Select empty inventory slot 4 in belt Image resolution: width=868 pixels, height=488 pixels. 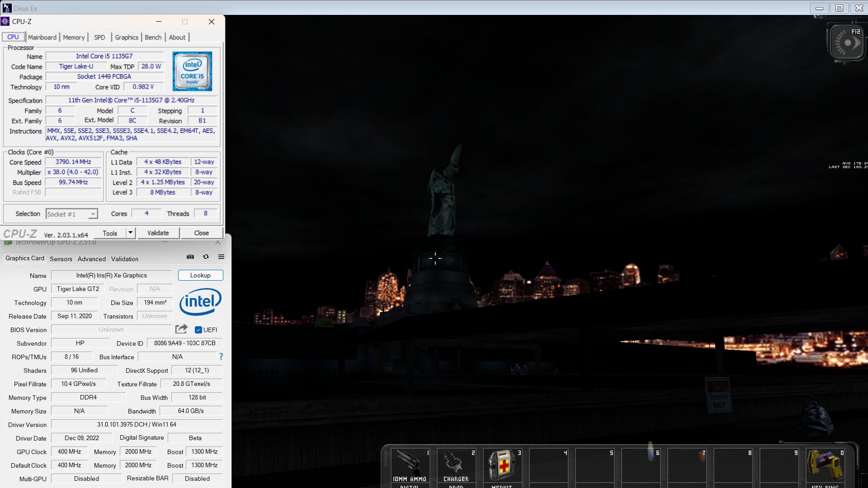click(549, 467)
